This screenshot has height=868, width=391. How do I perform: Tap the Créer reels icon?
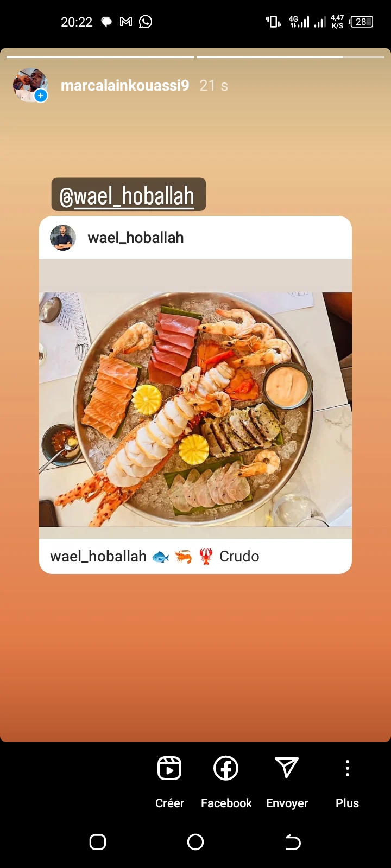coord(169,768)
